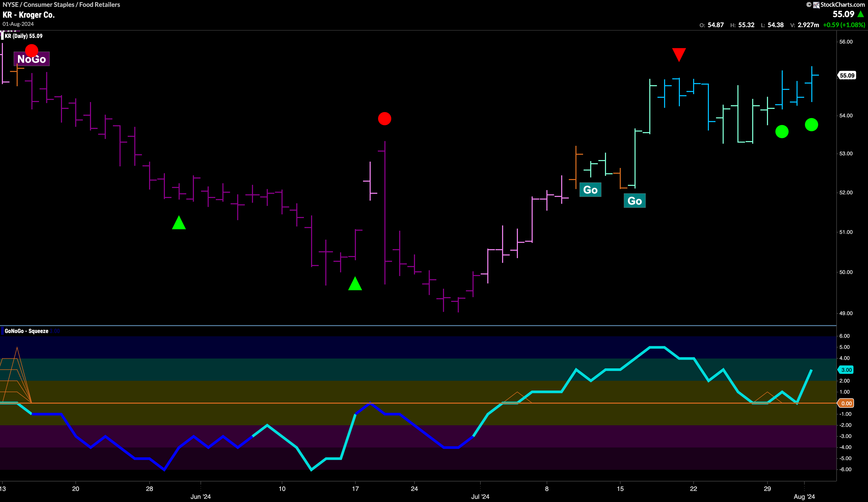This screenshot has height=502, width=868.
Task: Click the green triangle near late May bars
Action: (179, 223)
